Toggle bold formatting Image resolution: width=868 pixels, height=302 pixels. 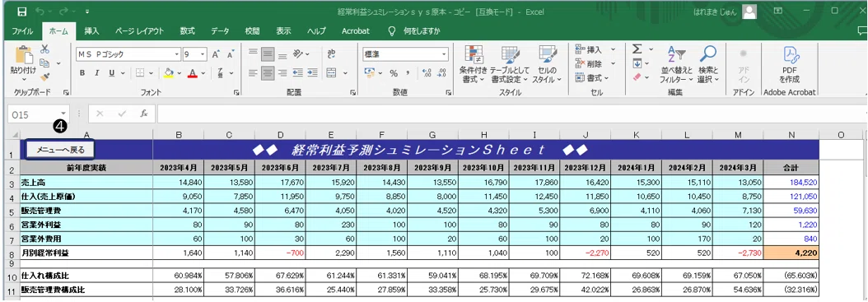point(82,73)
